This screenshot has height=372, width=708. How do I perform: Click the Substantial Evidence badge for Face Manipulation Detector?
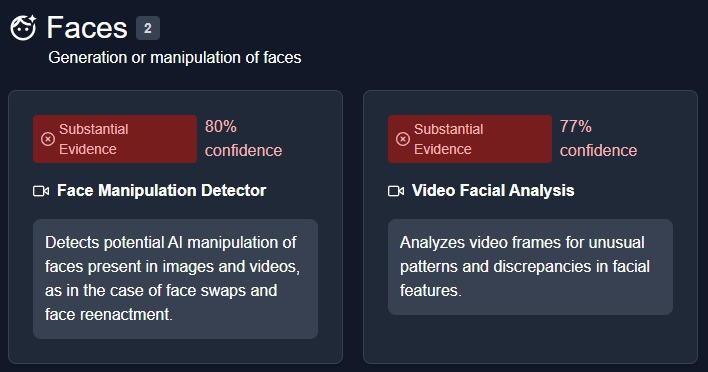[115, 139]
